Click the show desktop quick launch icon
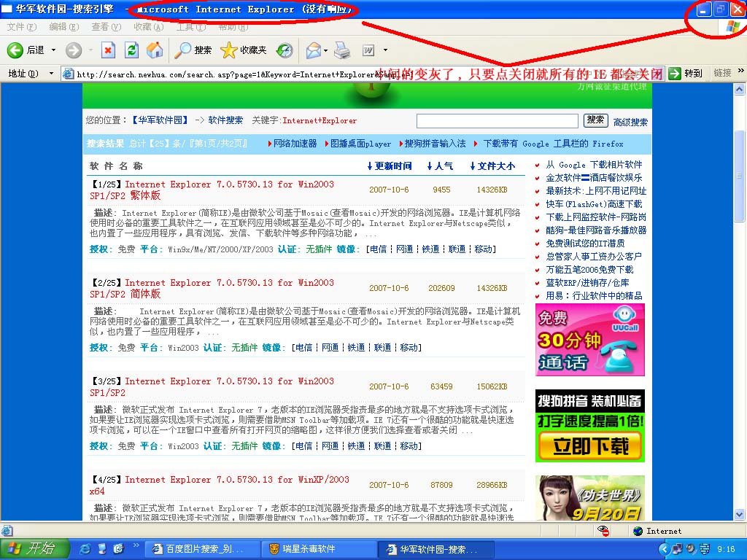 pyautogui.click(x=102, y=549)
